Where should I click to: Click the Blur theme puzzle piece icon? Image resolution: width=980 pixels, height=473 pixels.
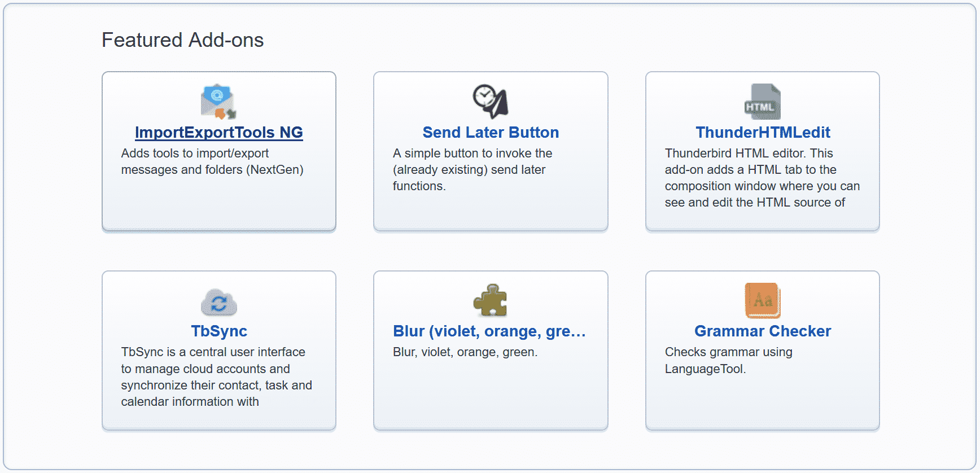pos(491,301)
